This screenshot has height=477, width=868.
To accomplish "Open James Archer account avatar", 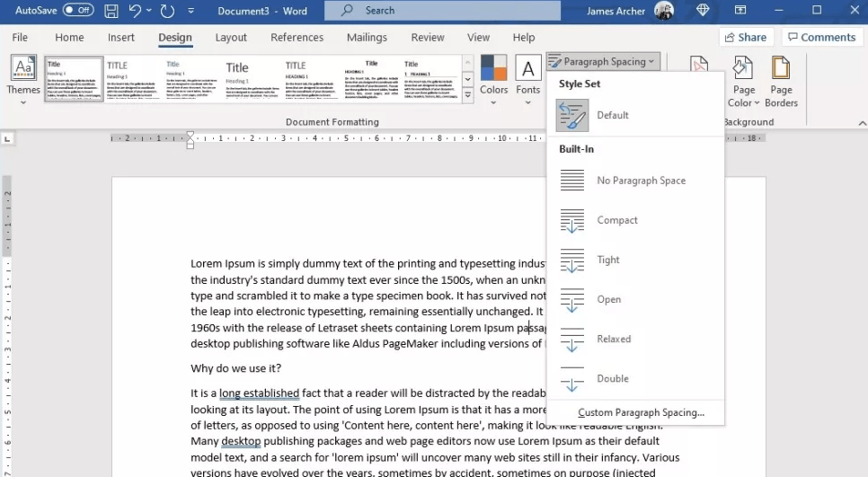I will pyautogui.click(x=664, y=11).
